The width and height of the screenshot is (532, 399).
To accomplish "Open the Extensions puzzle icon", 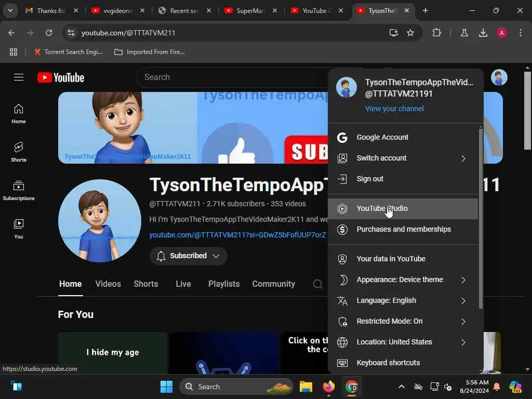I will (436, 33).
